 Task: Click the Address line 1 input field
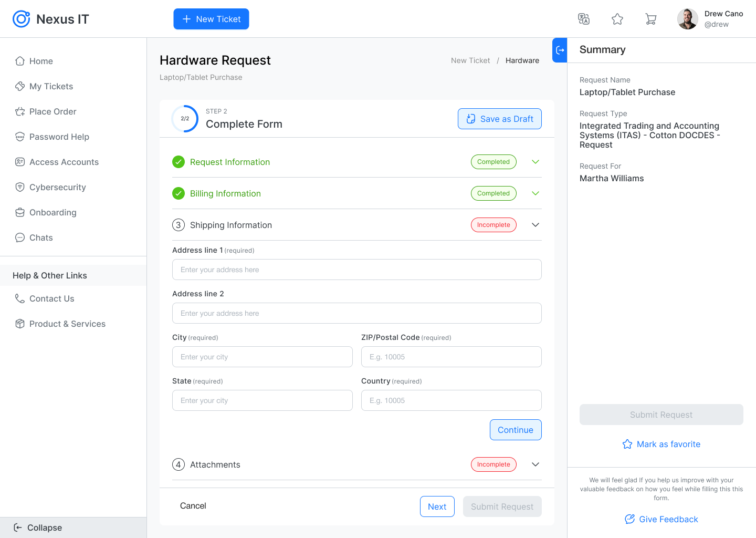356,270
